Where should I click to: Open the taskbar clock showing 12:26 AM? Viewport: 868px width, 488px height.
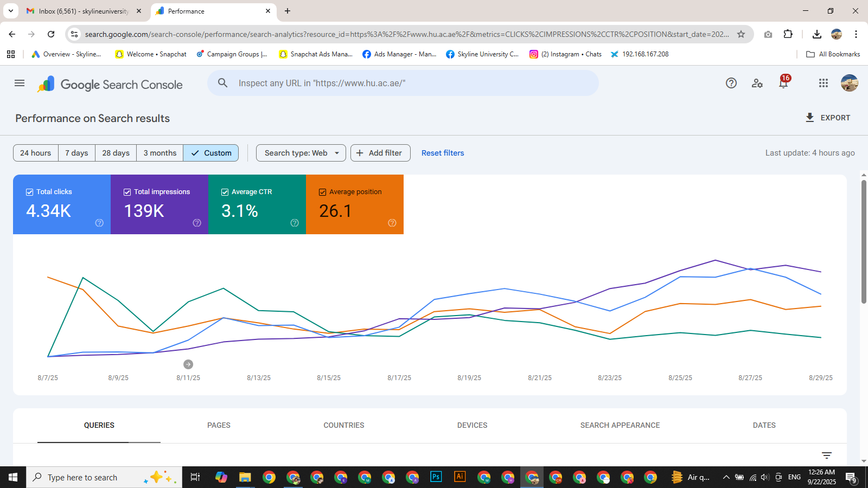click(821, 477)
